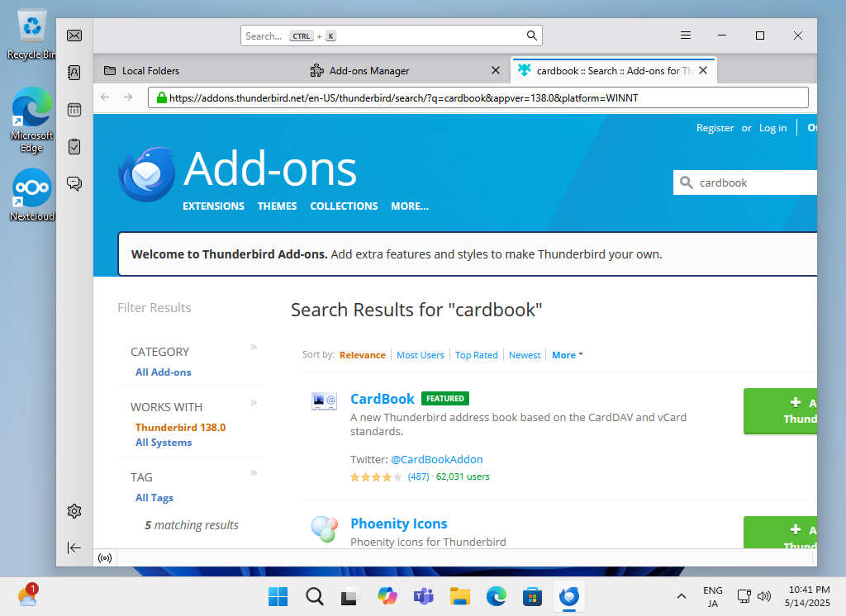Screen dimensions: 846x616
Task: Open taskbar Search
Action: tap(314, 596)
